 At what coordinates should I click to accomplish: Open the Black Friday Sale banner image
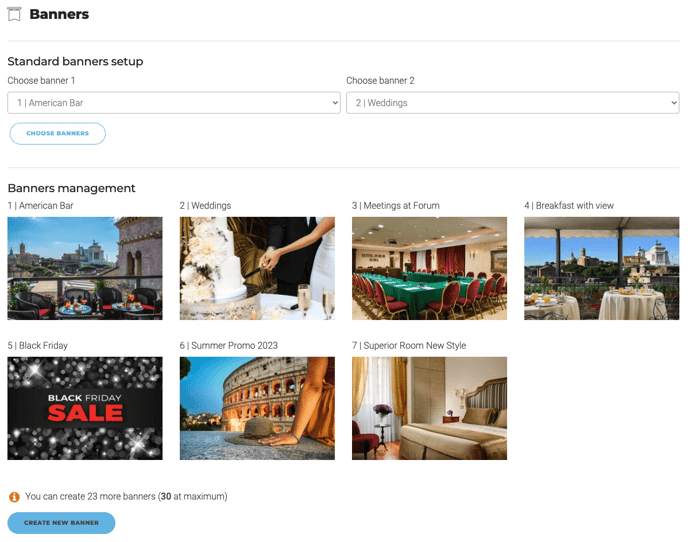(85, 408)
